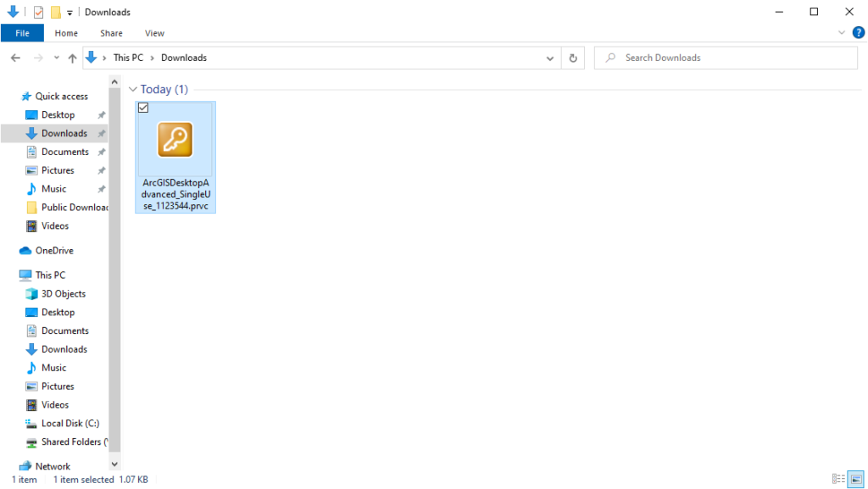Screen dimensions: 868x489
Task: Open Videos under This PC
Action: pyautogui.click(x=55, y=405)
